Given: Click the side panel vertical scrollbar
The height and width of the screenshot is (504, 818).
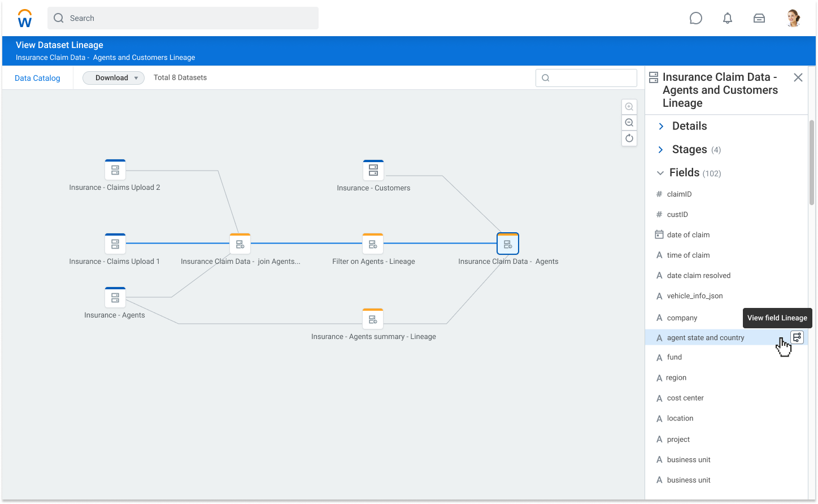Looking at the screenshot, I should click(812, 163).
